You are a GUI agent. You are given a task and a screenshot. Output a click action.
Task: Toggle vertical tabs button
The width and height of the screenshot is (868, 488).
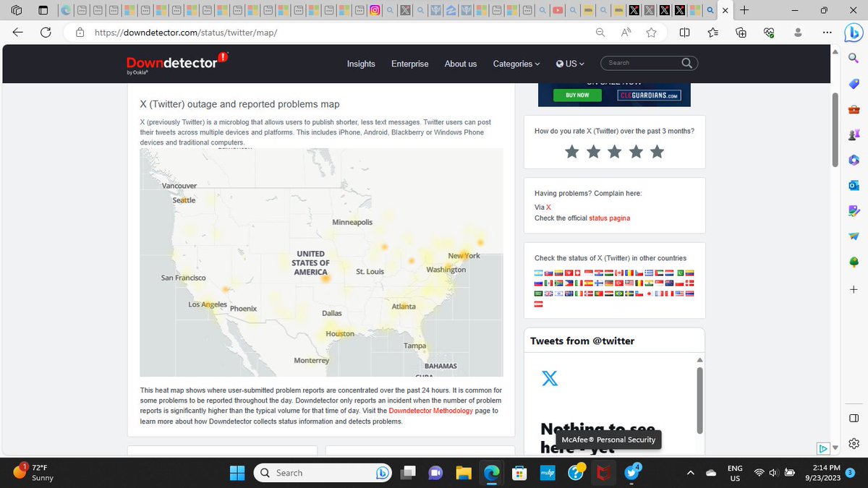click(43, 11)
